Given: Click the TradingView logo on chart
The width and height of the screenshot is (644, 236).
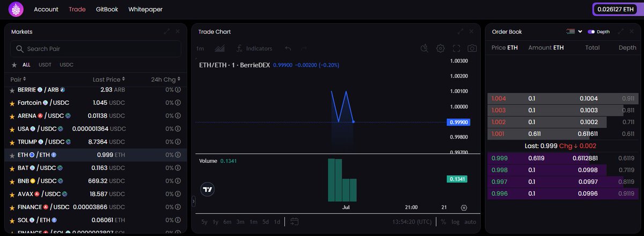Looking at the screenshot, I should [x=208, y=189].
